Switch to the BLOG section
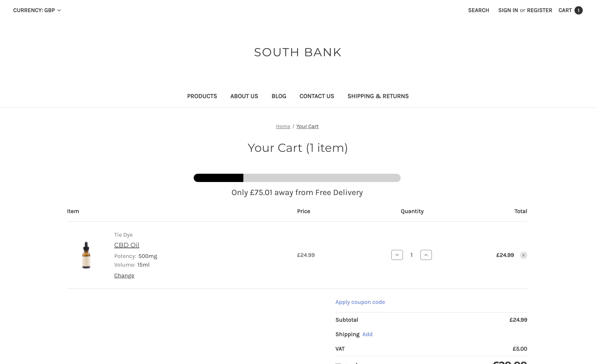Image resolution: width=596 pixels, height=364 pixels. click(279, 96)
